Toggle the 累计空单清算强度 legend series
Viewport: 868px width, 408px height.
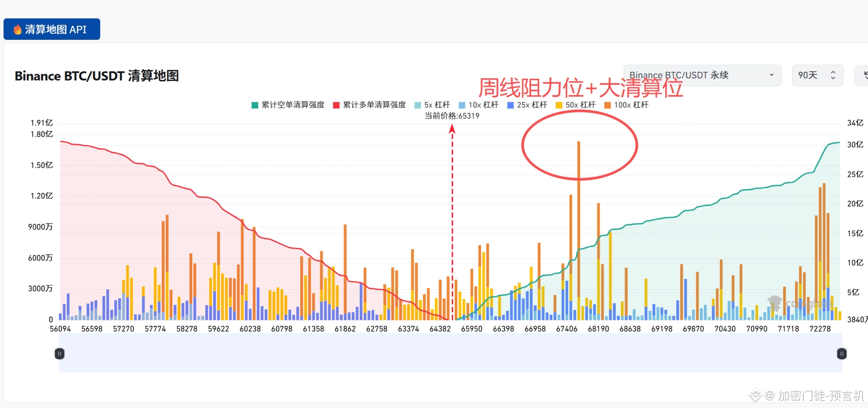[x=288, y=105]
